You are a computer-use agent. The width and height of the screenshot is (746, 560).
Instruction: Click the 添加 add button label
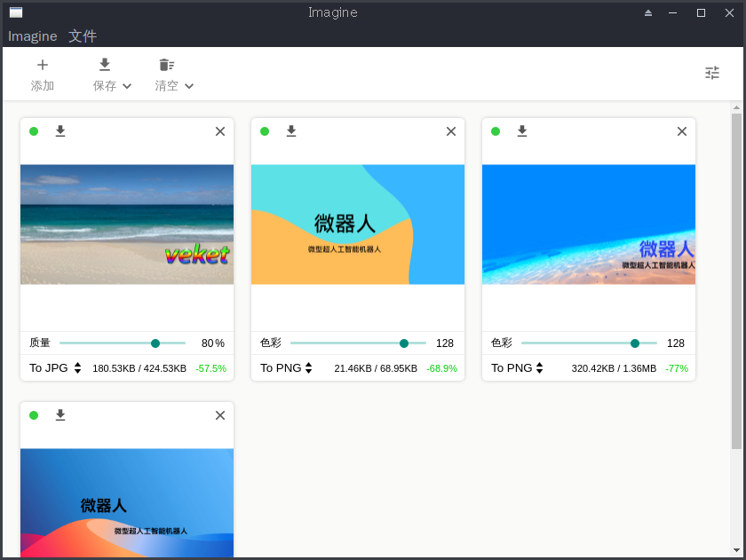(43, 85)
